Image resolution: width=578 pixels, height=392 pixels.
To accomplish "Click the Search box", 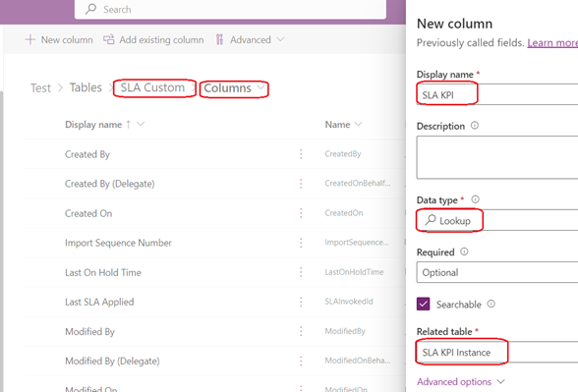I will (x=230, y=9).
